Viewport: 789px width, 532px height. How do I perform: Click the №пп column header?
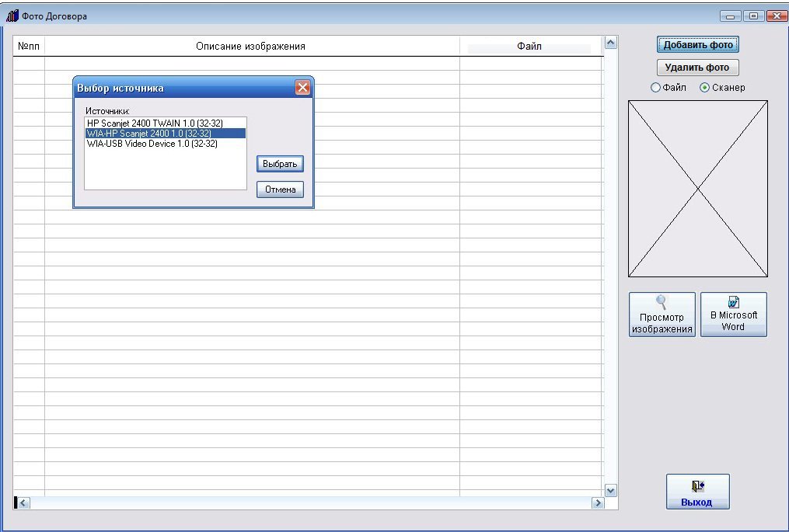[29, 47]
